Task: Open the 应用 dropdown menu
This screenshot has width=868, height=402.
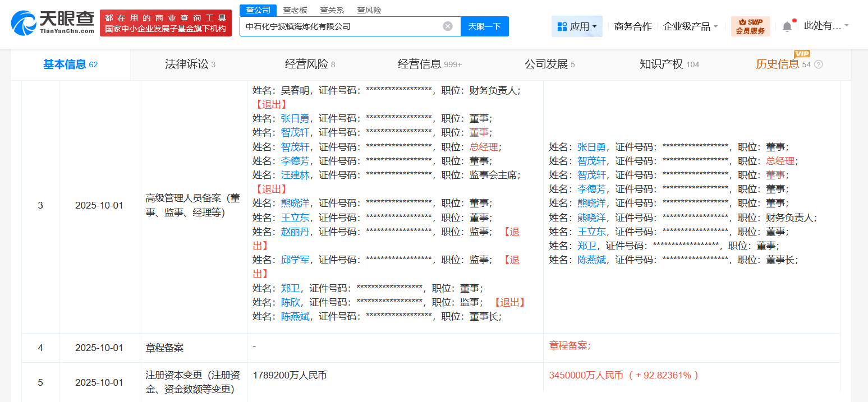Action: 577,26
